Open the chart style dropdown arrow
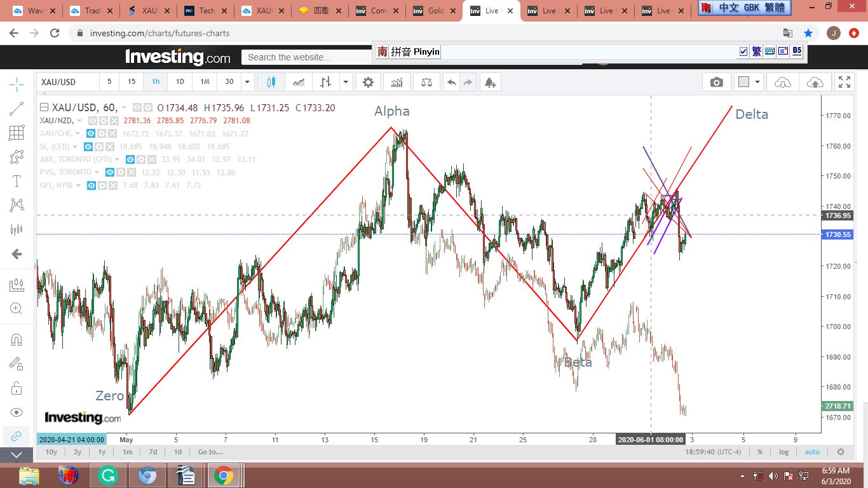Screen dimensions: 868x488 pos(346,82)
